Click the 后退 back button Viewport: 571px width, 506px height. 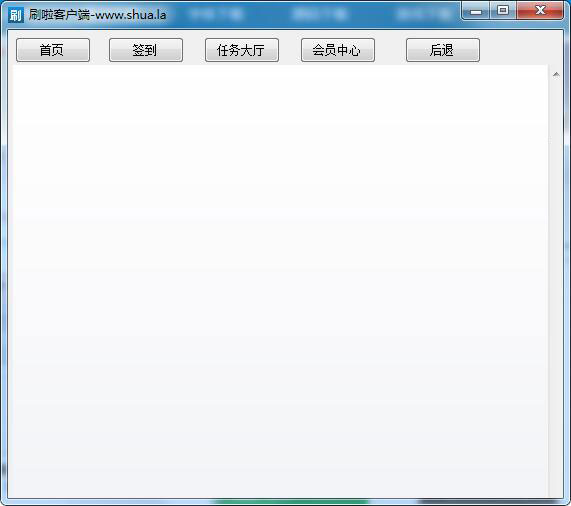coord(443,50)
